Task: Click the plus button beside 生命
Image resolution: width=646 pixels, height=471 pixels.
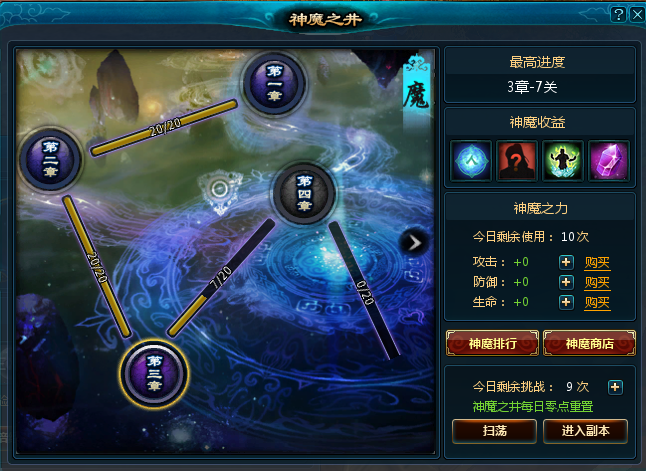Action: coord(566,302)
